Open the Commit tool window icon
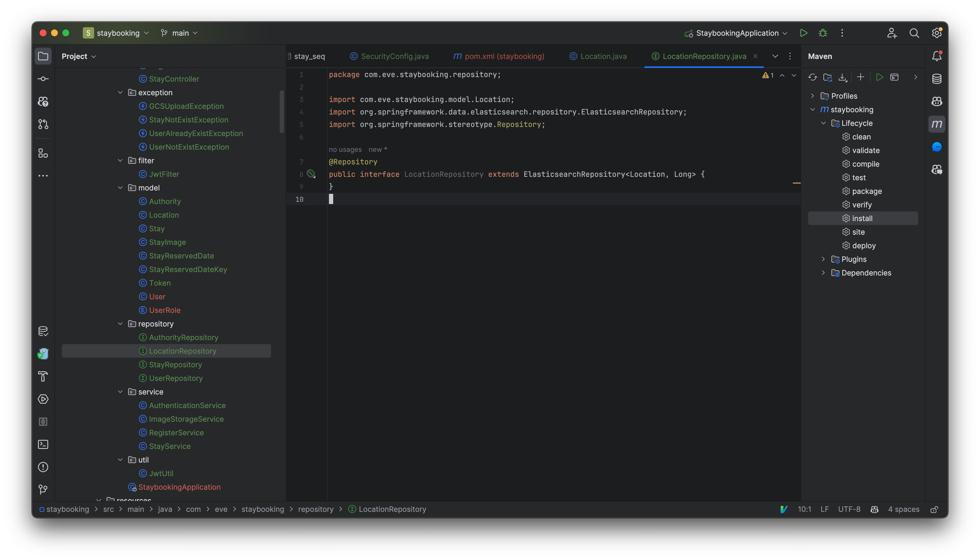The image size is (980, 560). click(x=43, y=79)
